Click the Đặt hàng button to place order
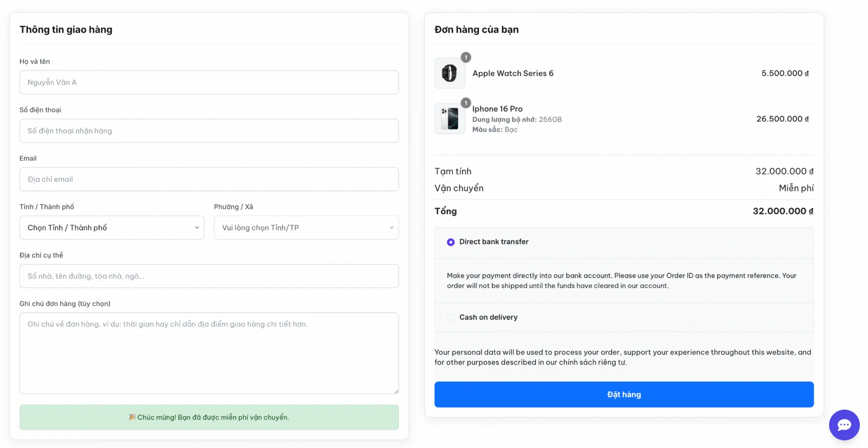 tap(623, 394)
